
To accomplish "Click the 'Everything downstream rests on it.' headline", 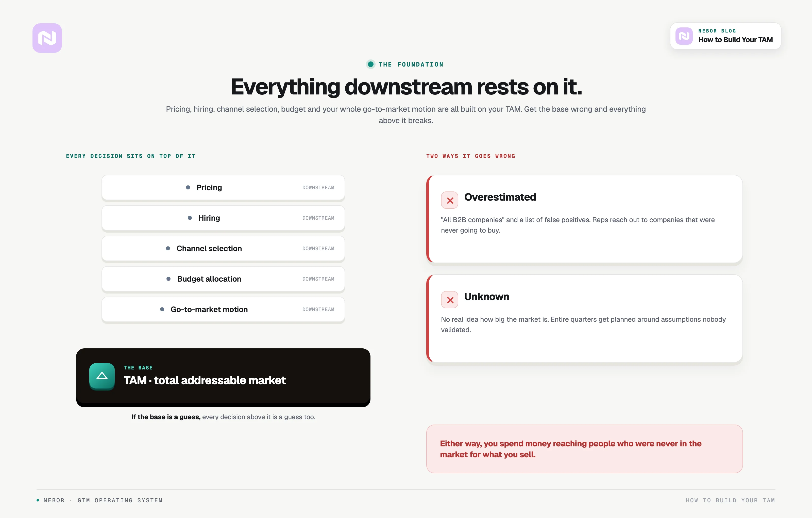I will 406,87.
